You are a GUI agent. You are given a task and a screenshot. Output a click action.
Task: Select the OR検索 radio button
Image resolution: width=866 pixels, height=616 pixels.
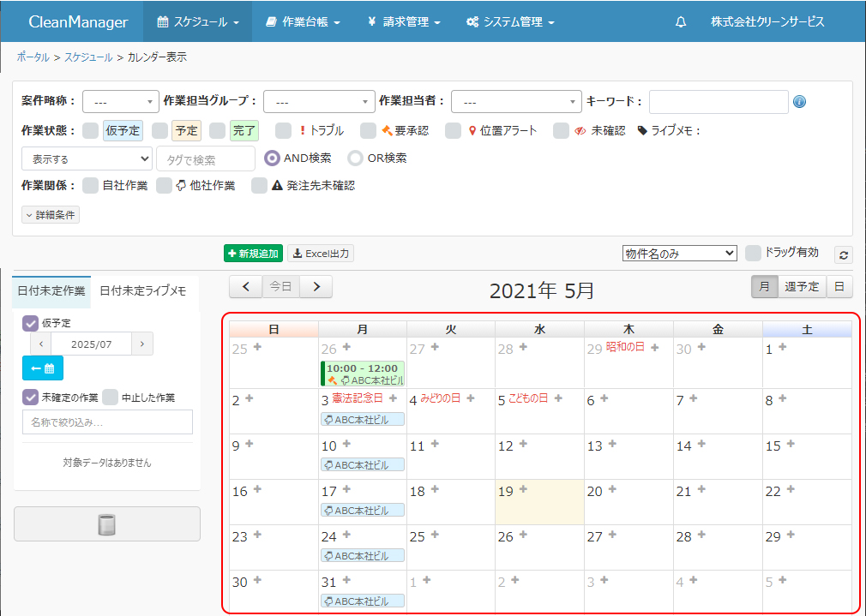point(355,158)
